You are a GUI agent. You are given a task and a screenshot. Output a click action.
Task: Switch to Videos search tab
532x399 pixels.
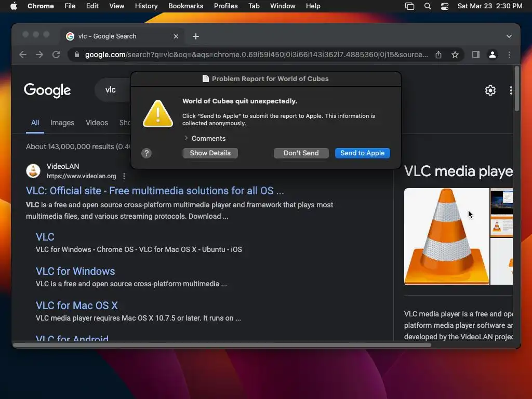pyautogui.click(x=97, y=123)
